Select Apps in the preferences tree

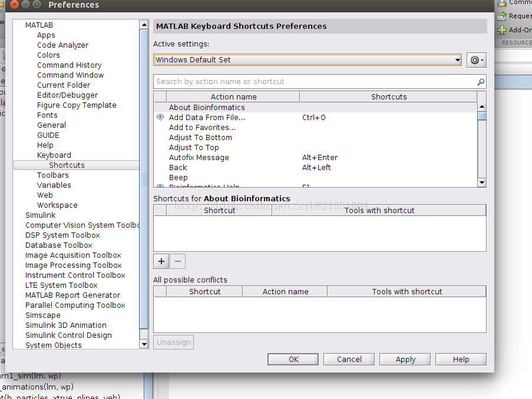pyautogui.click(x=46, y=35)
